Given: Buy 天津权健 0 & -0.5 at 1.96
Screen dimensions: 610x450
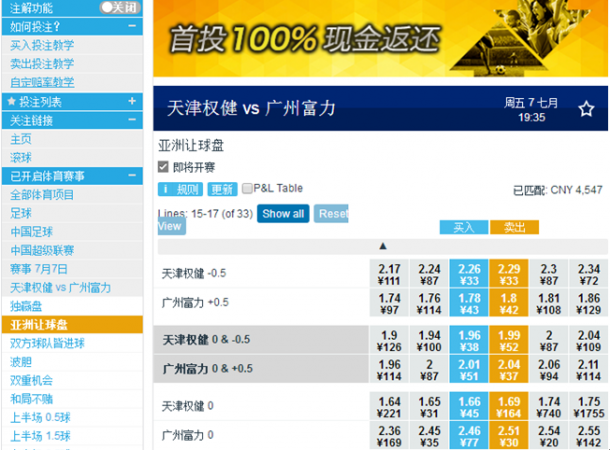Looking at the screenshot, I should 469,340.
